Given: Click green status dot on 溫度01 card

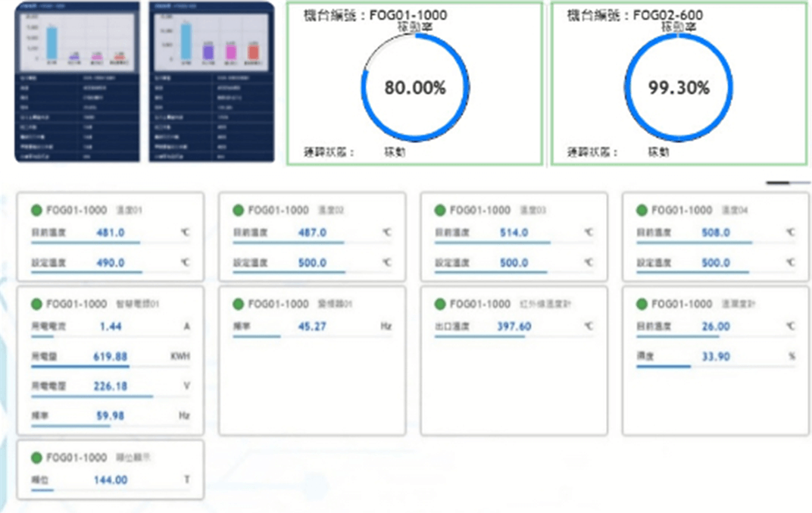Looking at the screenshot, I should 36,210.
